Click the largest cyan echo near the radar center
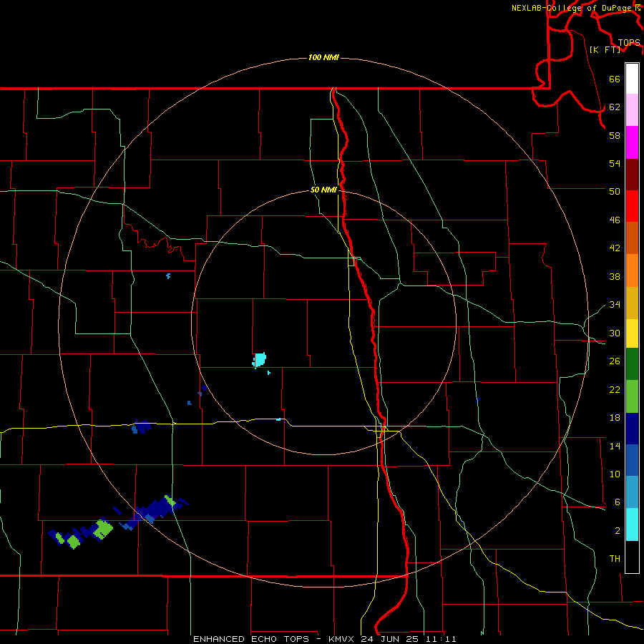 (x=259, y=360)
